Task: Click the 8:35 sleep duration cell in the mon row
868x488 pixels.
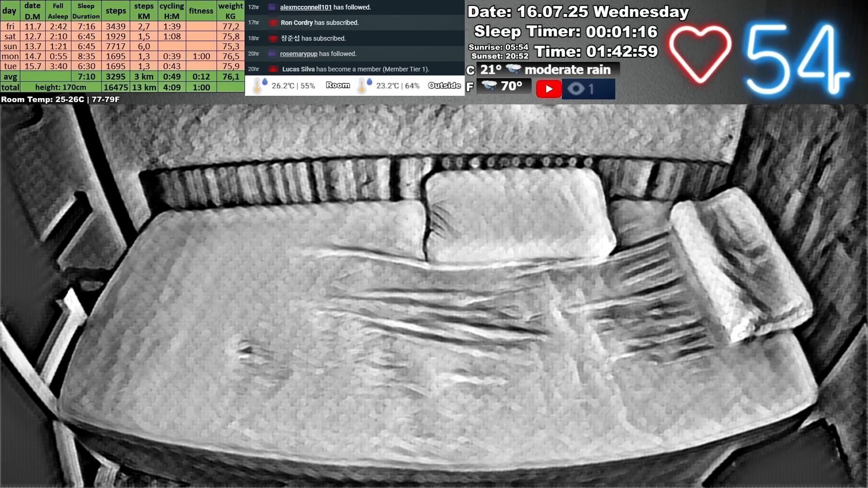Action: [x=86, y=56]
